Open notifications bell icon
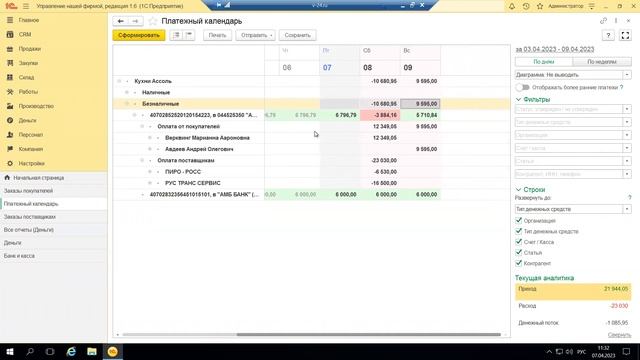 pyautogui.click(x=511, y=6)
